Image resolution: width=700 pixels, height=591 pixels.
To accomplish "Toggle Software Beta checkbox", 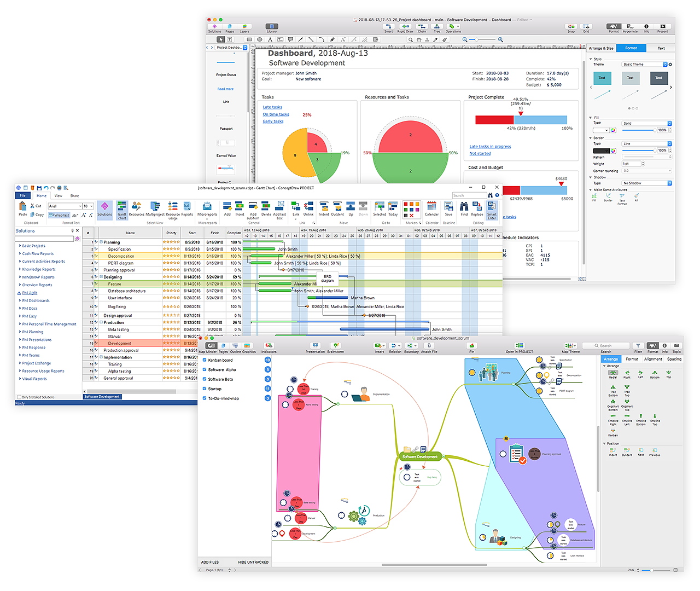I will click(x=205, y=379).
